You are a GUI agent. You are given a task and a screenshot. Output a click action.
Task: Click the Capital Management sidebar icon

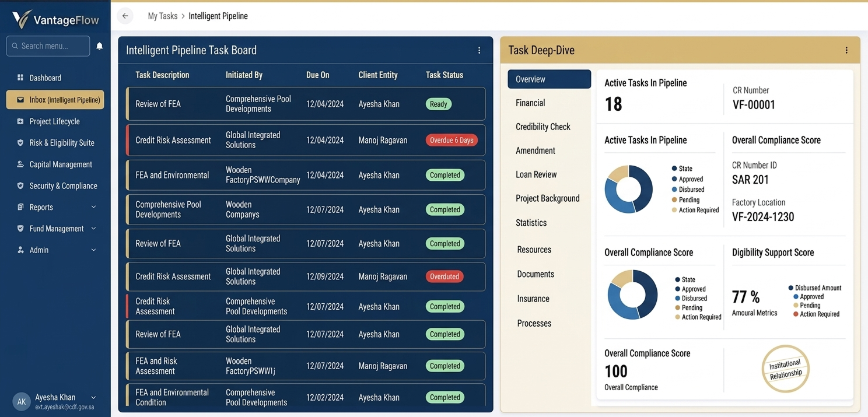pyautogui.click(x=20, y=164)
